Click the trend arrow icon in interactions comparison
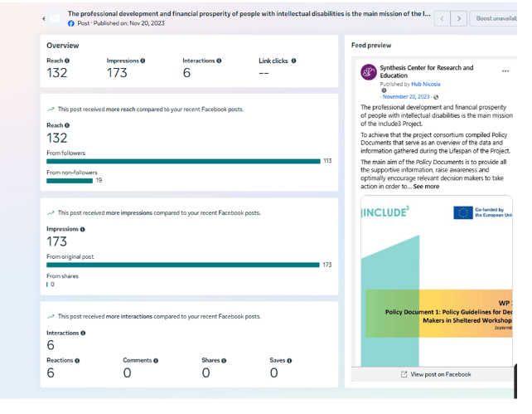The height and width of the screenshot is (414, 532). tap(51, 317)
